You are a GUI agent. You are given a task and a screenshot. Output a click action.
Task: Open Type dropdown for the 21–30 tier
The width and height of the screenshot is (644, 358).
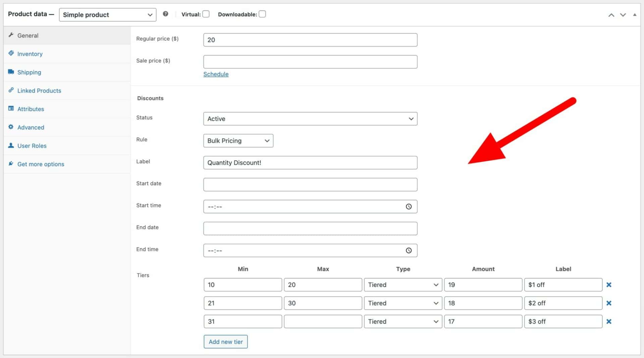(x=403, y=303)
